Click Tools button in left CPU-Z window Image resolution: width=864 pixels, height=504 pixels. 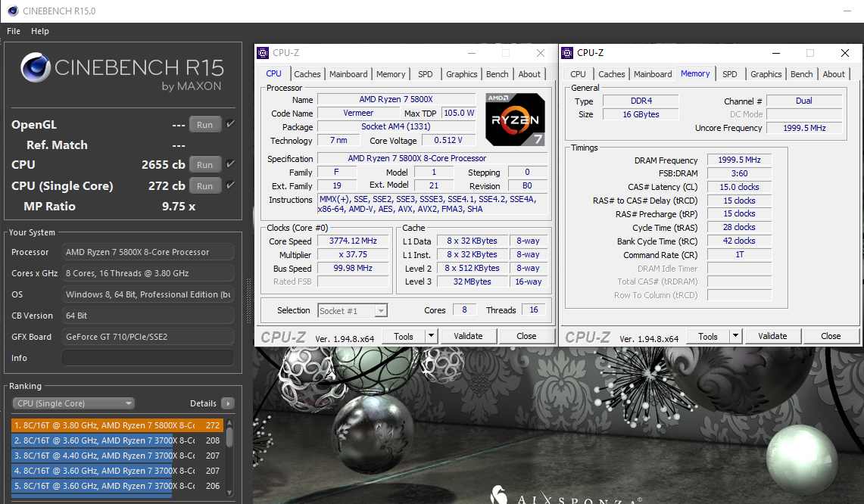pos(404,336)
